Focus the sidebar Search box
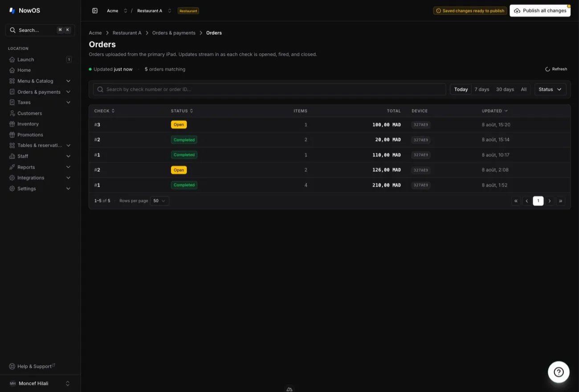The image size is (579, 392). point(40,30)
